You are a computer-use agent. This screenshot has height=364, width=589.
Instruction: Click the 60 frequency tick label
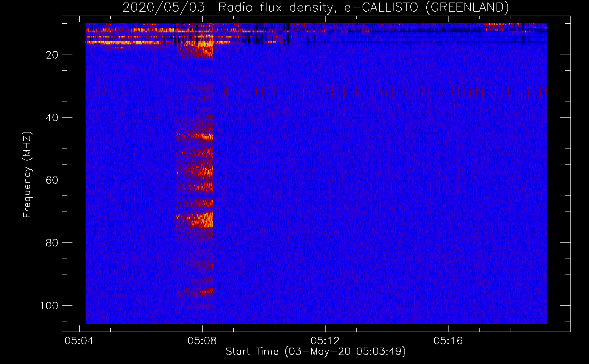click(52, 180)
